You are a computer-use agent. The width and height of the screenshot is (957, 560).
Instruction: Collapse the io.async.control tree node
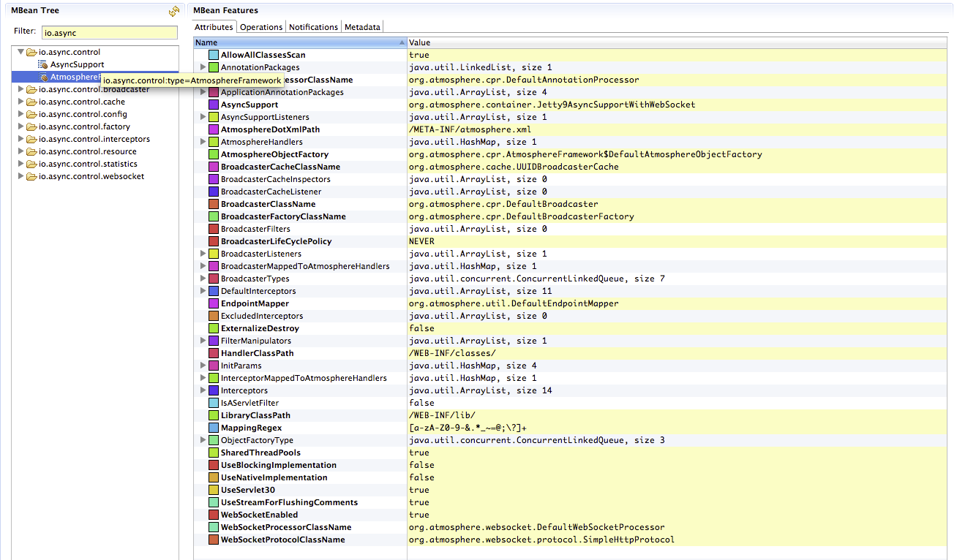[20, 52]
